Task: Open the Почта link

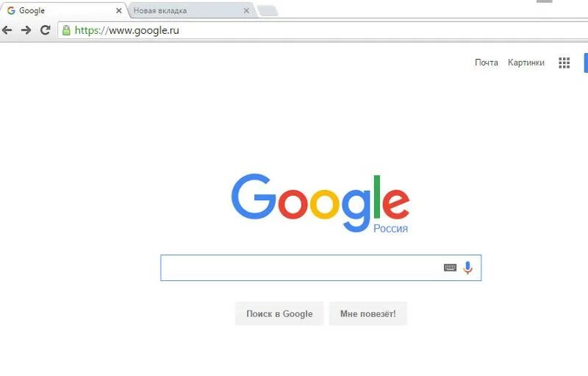Action: pyautogui.click(x=487, y=63)
